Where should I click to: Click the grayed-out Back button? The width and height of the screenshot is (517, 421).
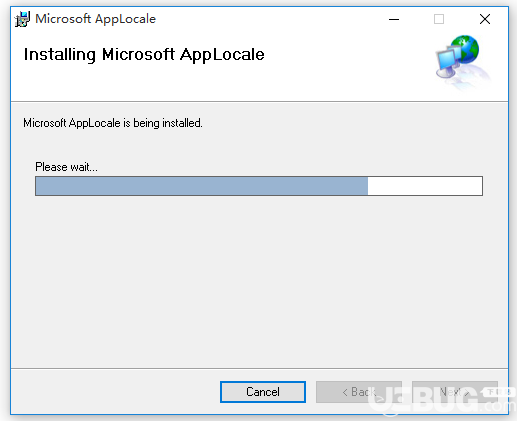coord(359,392)
